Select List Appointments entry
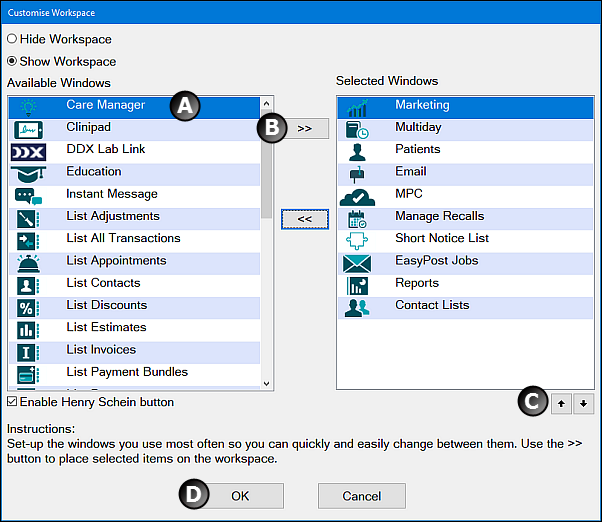602x522 pixels. tap(134, 264)
